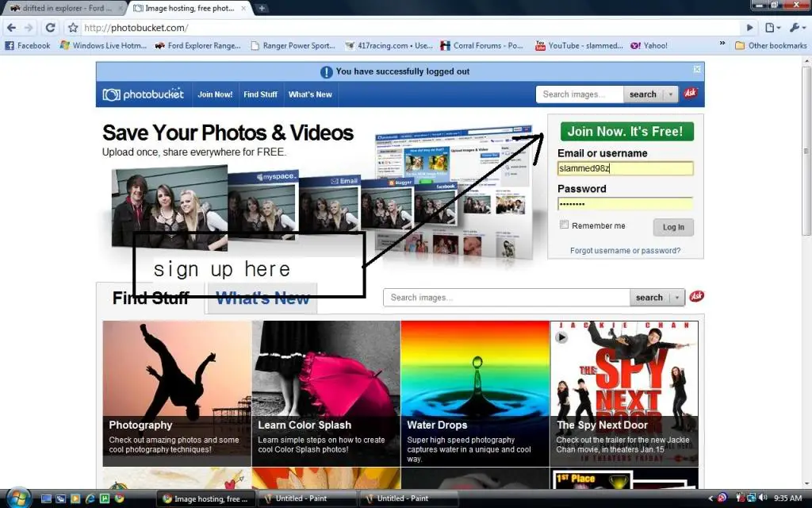Open the Yahoo! bookmark
Viewport: 812px width, 508px height.
pos(649,45)
